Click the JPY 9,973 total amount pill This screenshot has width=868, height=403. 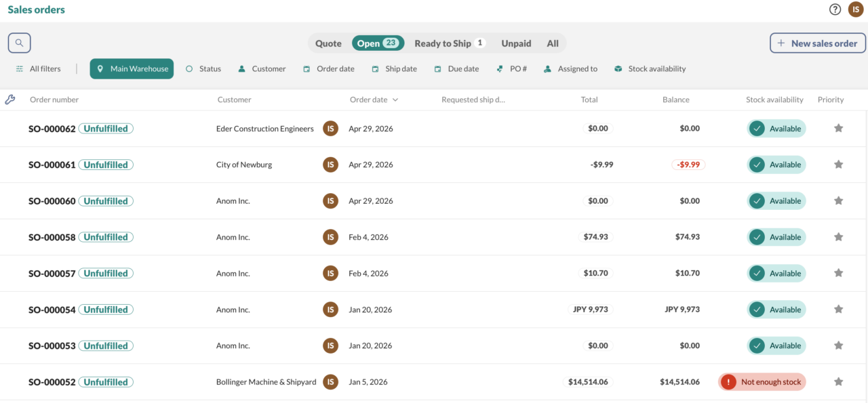590,310
